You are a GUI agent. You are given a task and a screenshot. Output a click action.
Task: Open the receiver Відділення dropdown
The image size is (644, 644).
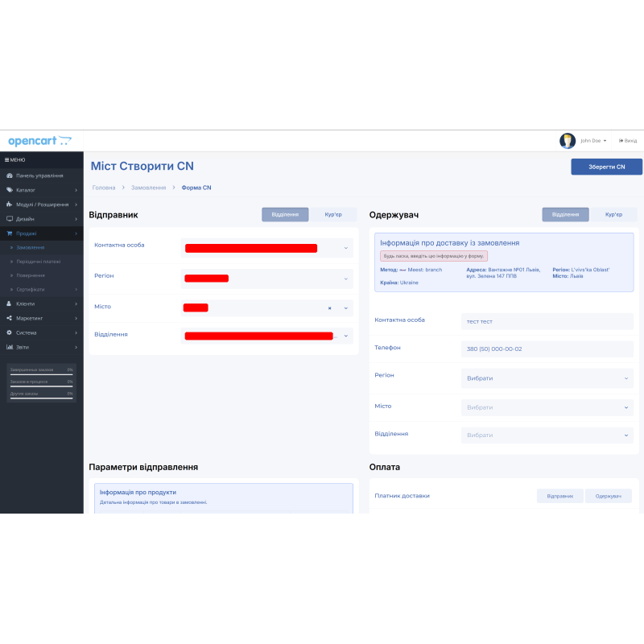click(546, 435)
